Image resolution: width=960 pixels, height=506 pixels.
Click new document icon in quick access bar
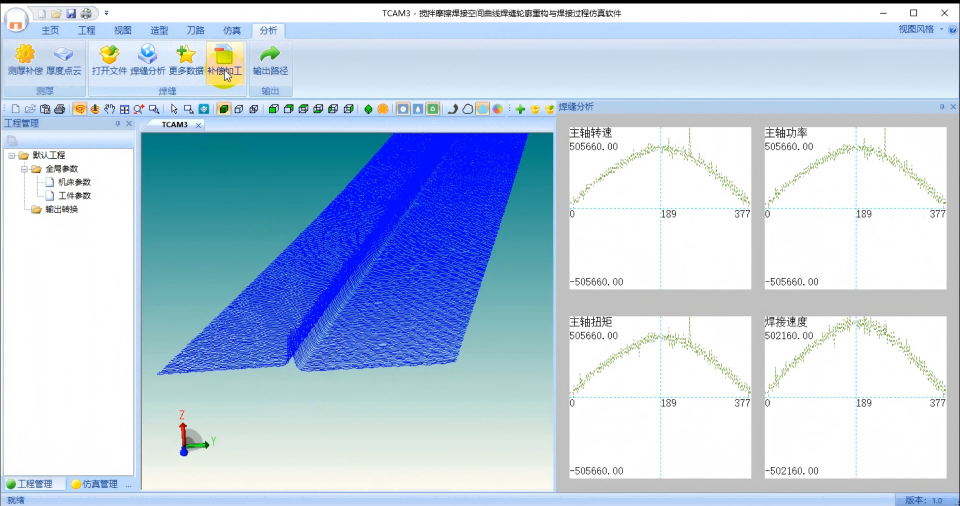click(x=42, y=13)
